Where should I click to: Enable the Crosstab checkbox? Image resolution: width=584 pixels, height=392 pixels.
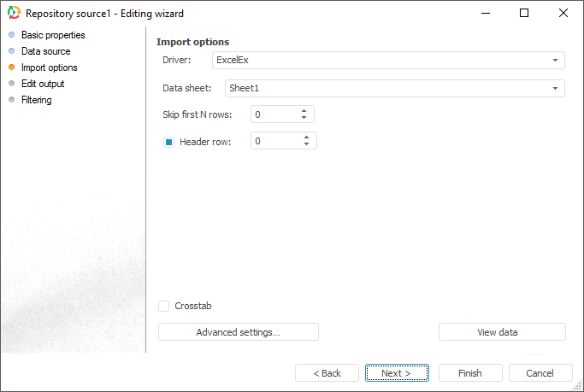163,306
